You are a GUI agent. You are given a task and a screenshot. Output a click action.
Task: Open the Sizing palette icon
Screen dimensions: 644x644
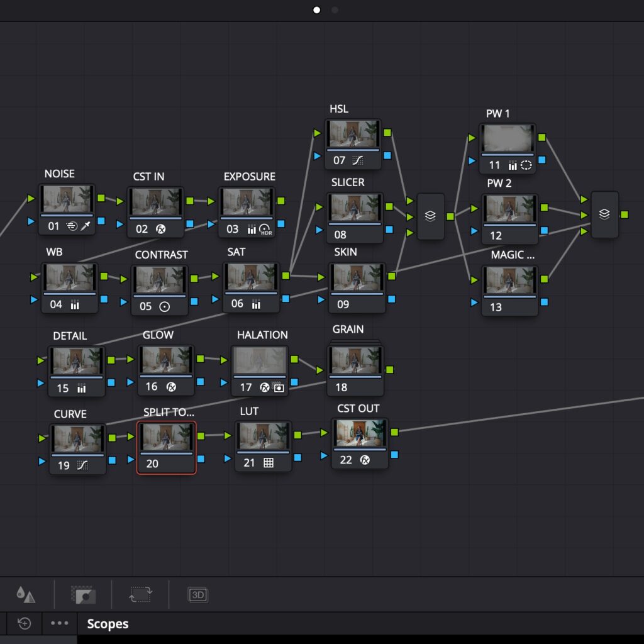click(141, 594)
